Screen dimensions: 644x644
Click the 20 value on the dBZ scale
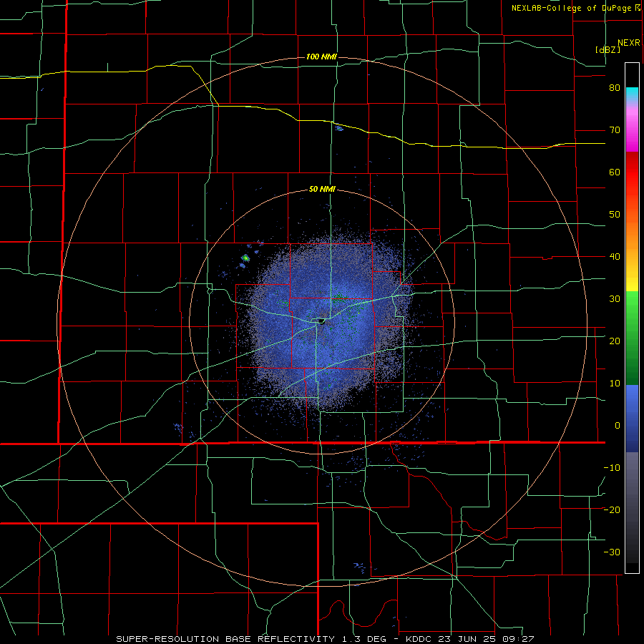click(615, 341)
